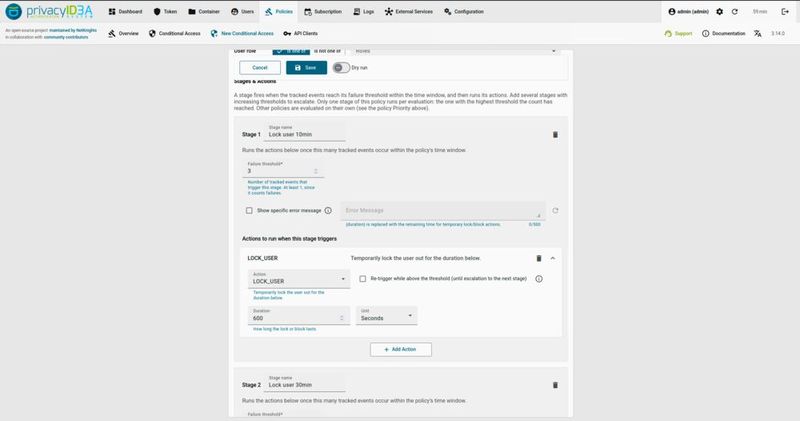Open the Token menu
The width and height of the screenshot is (800, 421).
[x=165, y=12]
